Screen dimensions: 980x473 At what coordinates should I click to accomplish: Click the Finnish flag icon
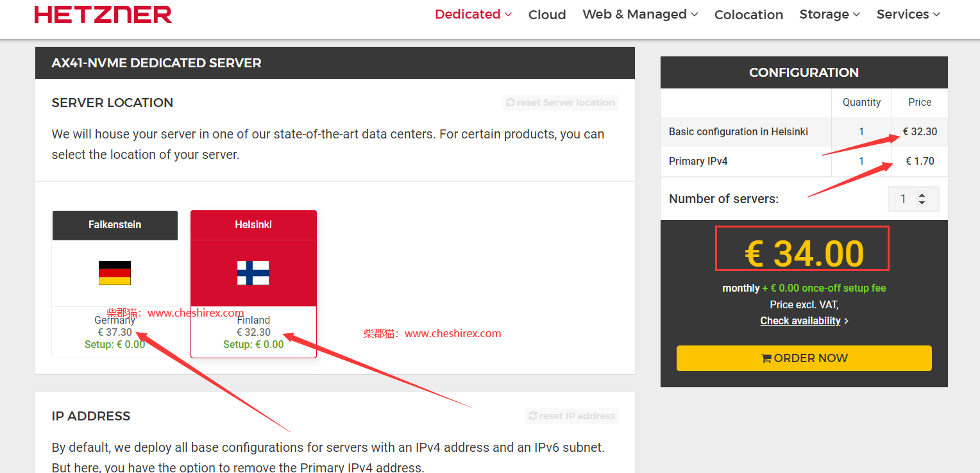click(253, 273)
